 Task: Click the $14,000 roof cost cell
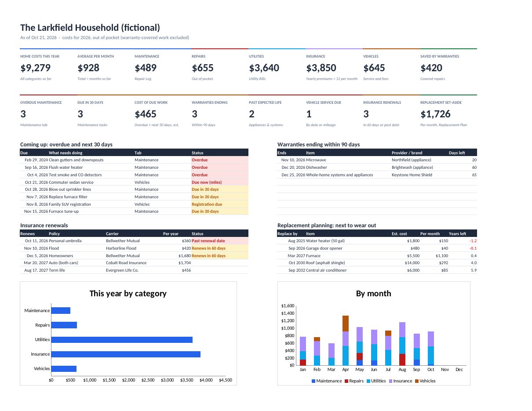click(412, 263)
